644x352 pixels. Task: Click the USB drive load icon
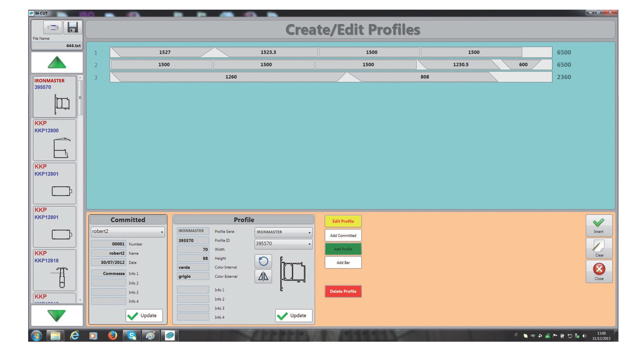(x=53, y=28)
